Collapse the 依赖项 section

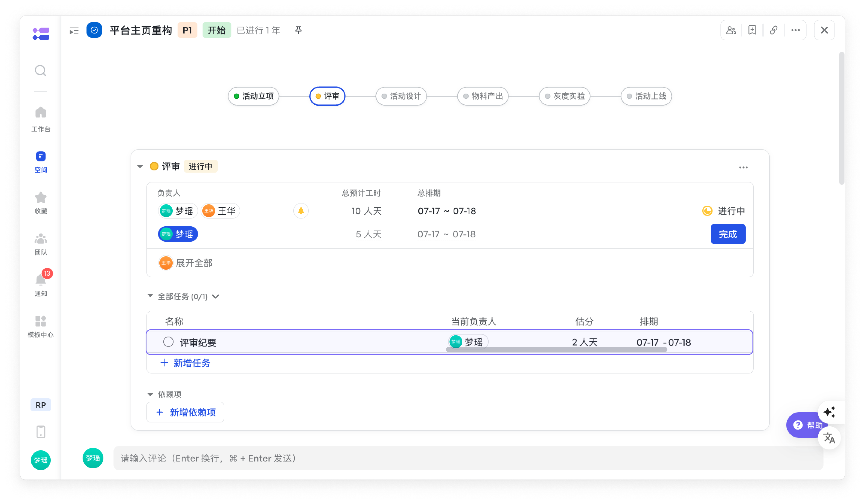click(150, 395)
